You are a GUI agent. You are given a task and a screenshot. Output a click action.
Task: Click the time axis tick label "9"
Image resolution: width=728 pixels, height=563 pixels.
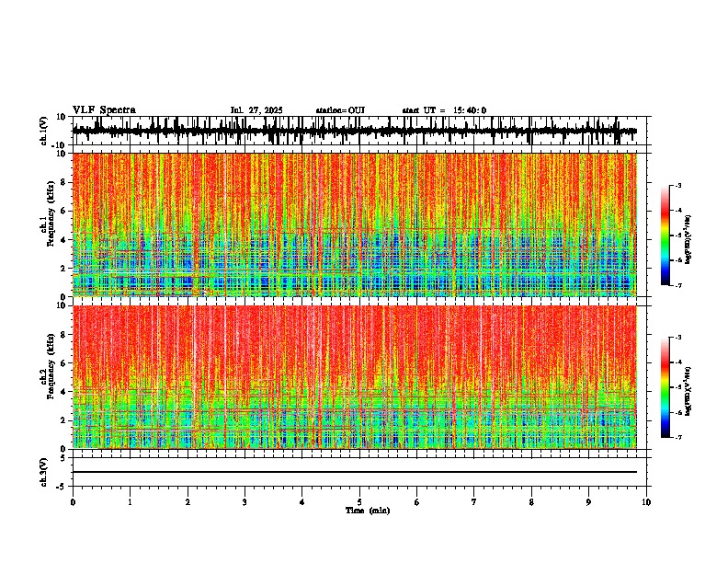click(x=588, y=502)
